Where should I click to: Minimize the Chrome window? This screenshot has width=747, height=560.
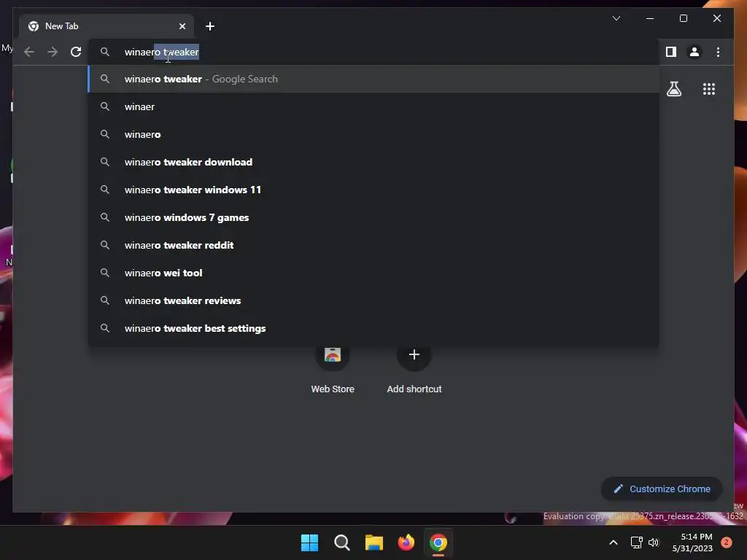(650, 18)
